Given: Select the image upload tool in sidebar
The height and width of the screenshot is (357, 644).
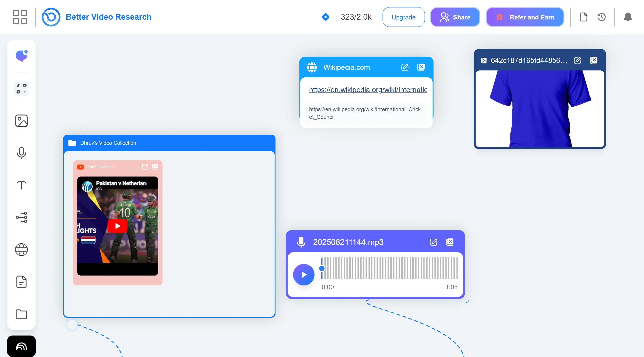Looking at the screenshot, I should coord(21,121).
